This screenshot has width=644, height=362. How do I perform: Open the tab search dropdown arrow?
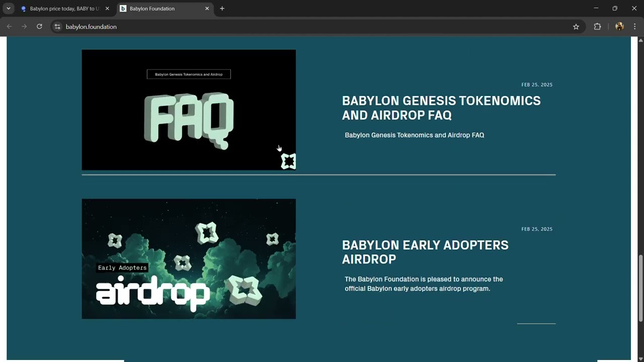(x=9, y=9)
